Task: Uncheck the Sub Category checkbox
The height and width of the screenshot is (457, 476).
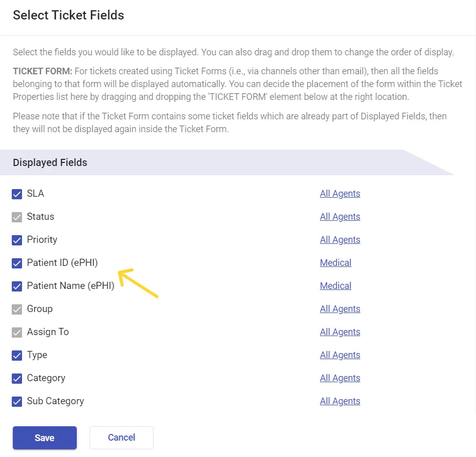Action: (x=17, y=402)
